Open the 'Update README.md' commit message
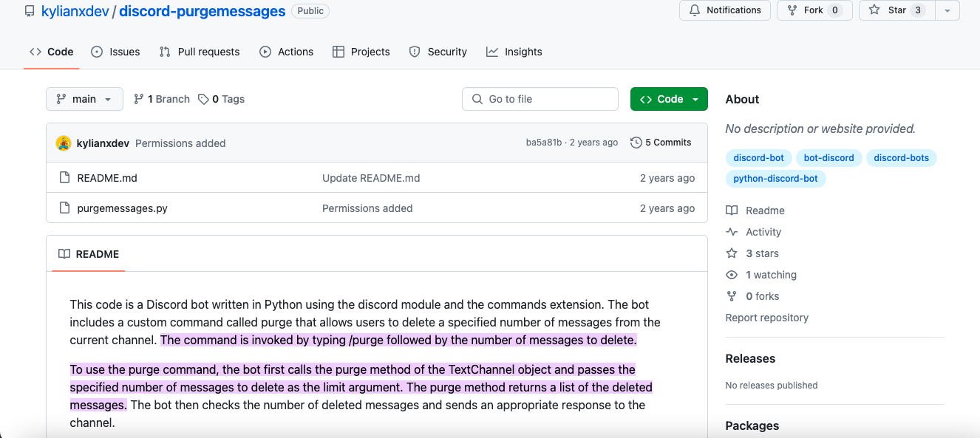The width and height of the screenshot is (980, 438). pyautogui.click(x=371, y=178)
